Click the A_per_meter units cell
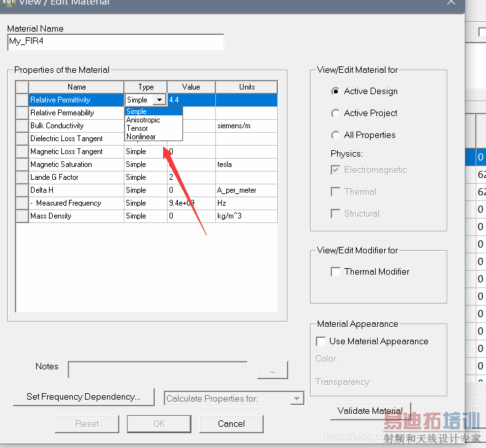486x448 pixels. tap(246, 190)
